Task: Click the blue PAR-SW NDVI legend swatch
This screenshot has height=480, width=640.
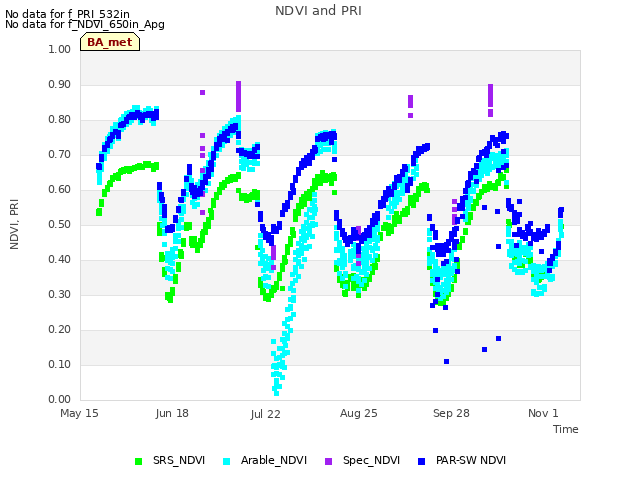Action: 422,461
